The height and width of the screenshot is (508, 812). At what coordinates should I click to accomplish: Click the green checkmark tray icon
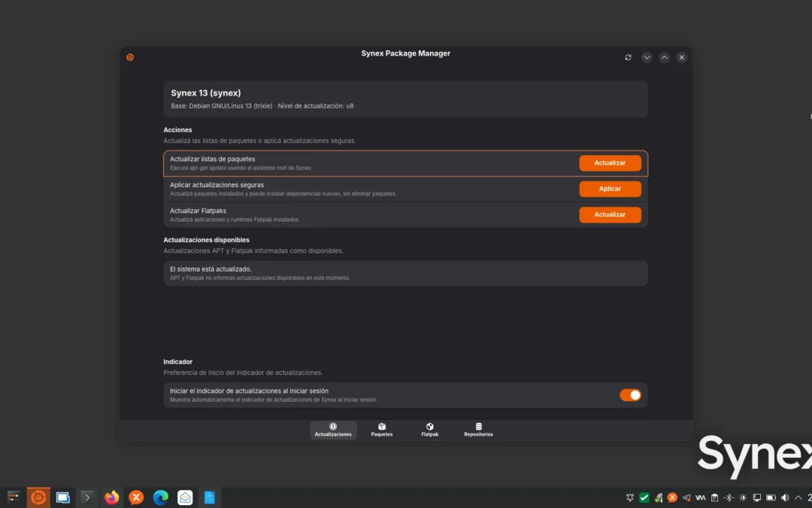click(x=644, y=497)
